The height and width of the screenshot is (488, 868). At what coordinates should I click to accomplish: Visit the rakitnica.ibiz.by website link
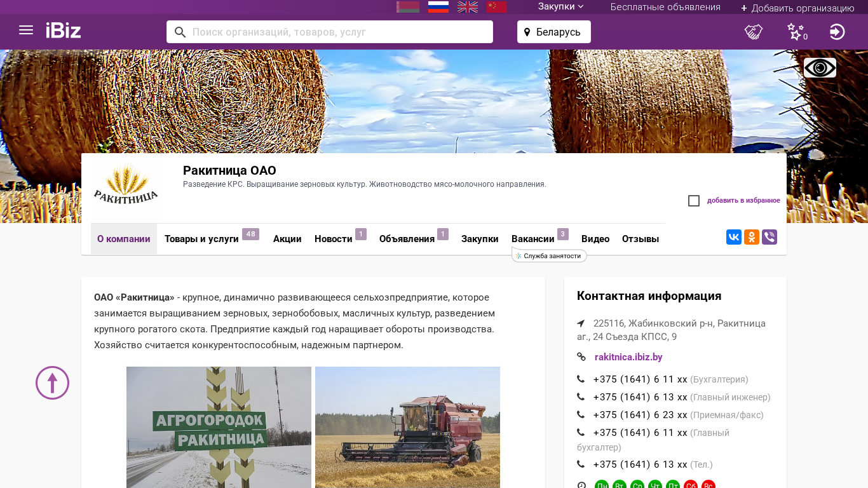pos(628,357)
